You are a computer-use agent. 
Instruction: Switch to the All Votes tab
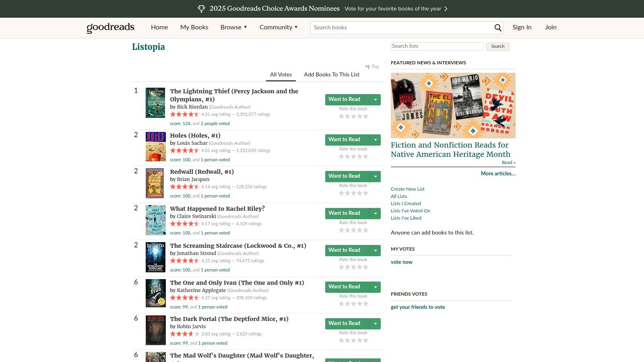pyautogui.click(x=281, y=74)
